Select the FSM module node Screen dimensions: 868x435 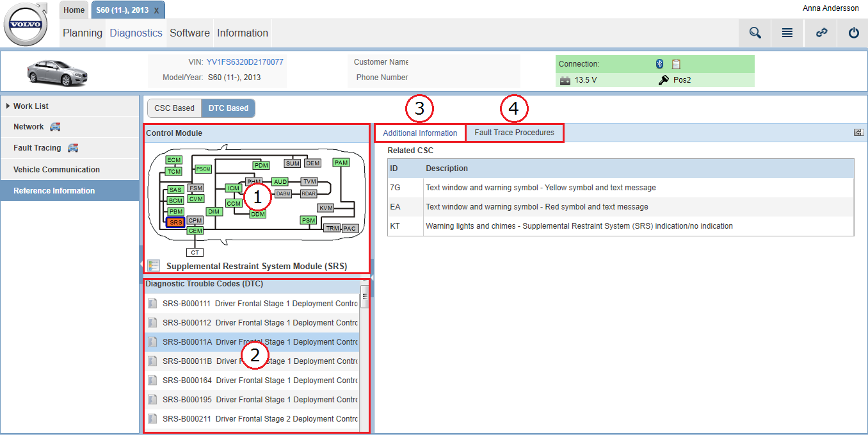click(x=196, y=188)
